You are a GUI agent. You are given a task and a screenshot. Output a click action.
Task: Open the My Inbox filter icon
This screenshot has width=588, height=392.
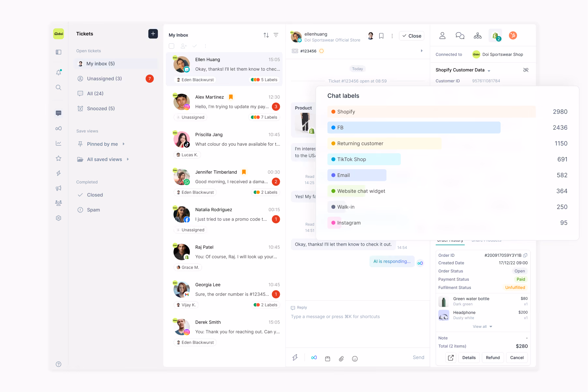click(x=276, y=35)
